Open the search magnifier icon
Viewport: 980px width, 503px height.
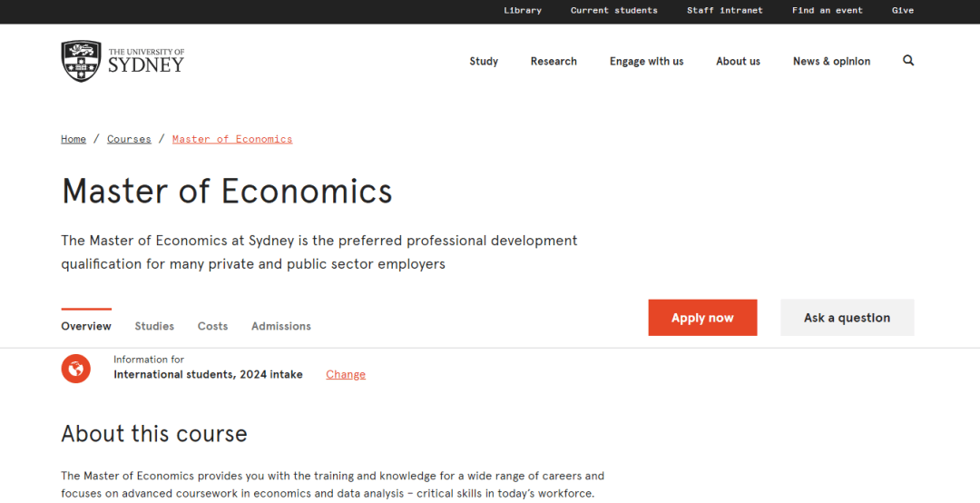click(x=908, y=61)
